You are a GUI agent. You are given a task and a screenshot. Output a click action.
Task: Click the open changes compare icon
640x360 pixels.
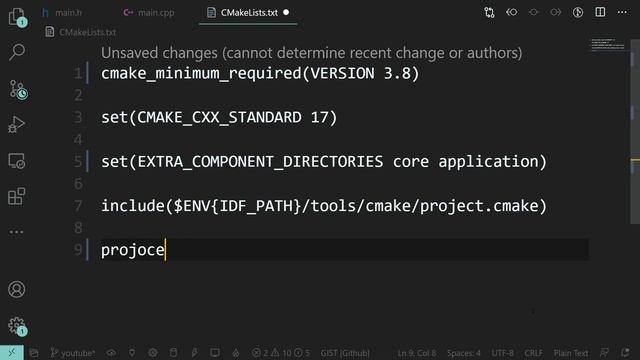click(489, 12)
